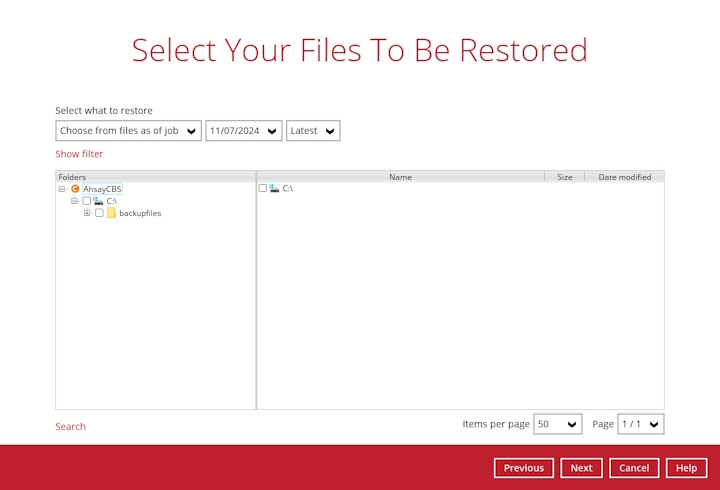Click the Show filter link

[x=79, y=154]
